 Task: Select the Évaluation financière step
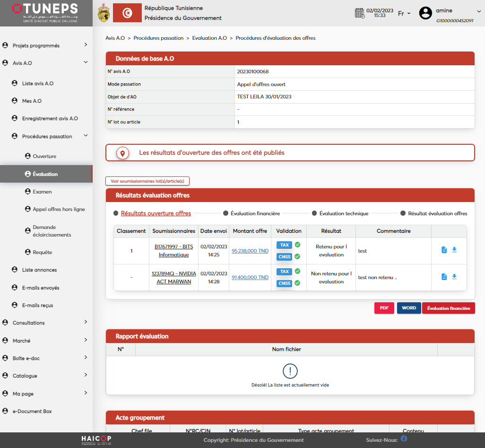point(255,213)
